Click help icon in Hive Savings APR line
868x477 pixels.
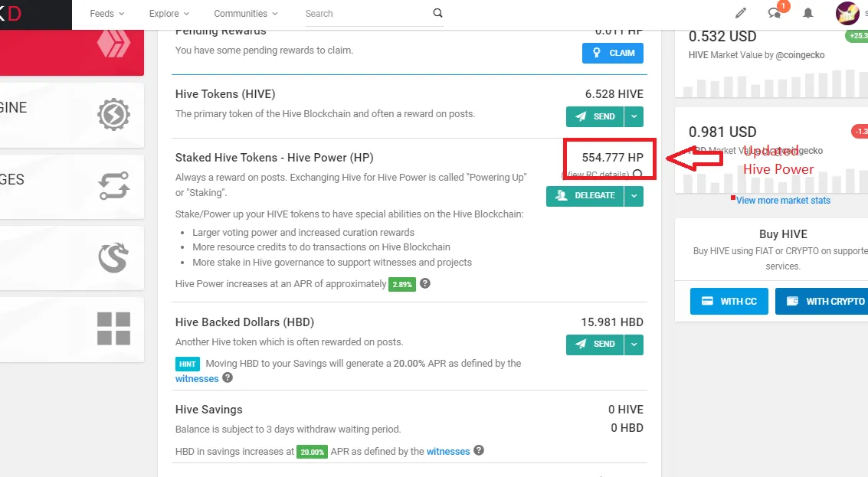[x=479, y=450]
